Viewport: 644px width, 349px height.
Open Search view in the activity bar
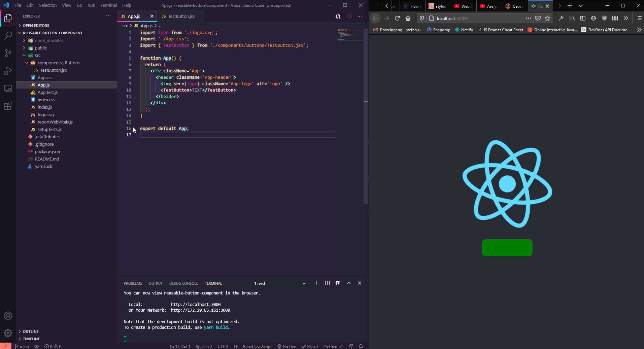[7, 35]
